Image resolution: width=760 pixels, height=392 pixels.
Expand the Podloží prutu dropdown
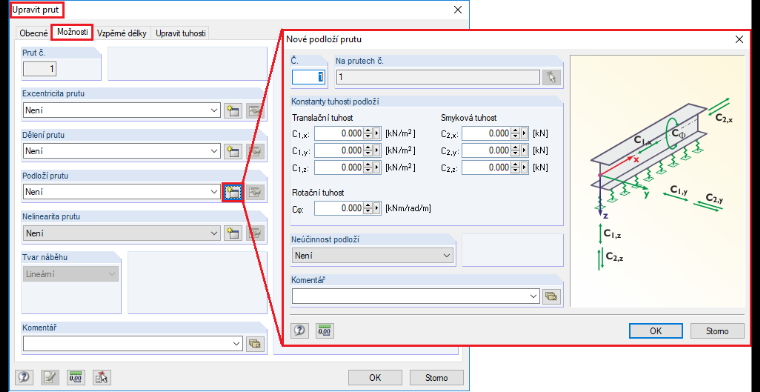[x=214, y=192]
